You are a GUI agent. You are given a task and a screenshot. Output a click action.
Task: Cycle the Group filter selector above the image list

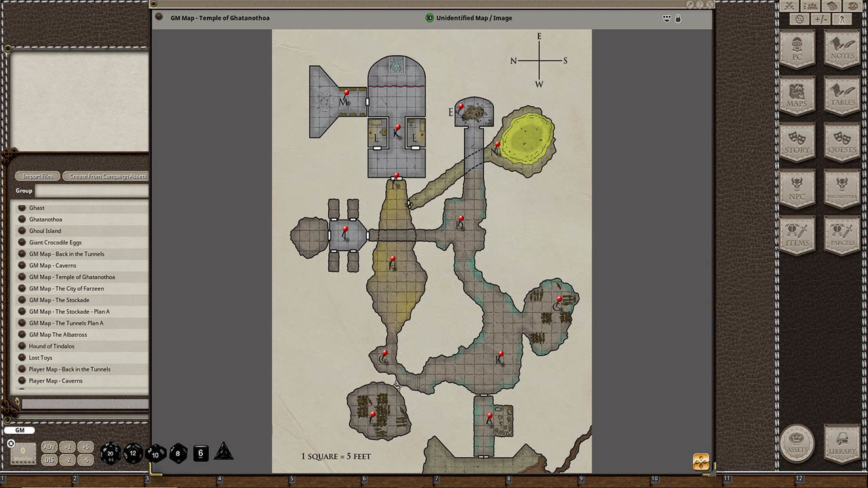24,190
